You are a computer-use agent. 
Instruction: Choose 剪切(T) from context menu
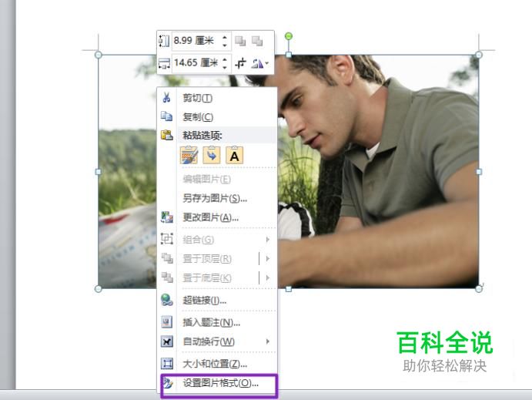point(217,98)
